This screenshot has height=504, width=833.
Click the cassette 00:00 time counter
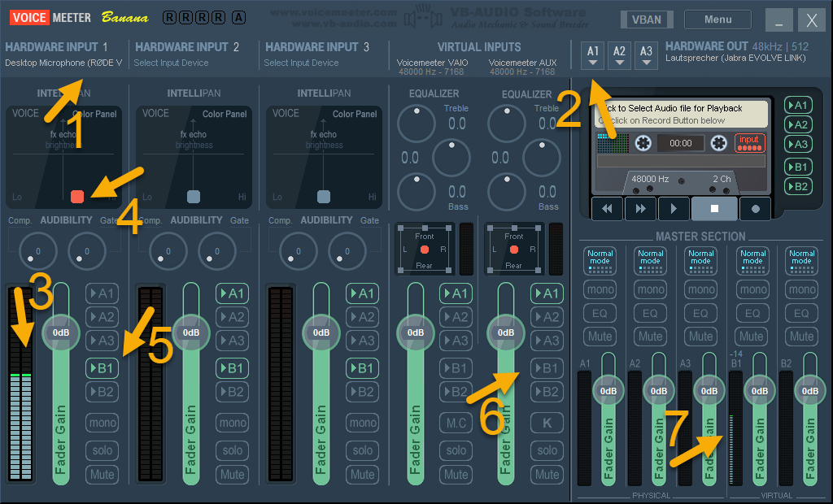tap(681, 143)
